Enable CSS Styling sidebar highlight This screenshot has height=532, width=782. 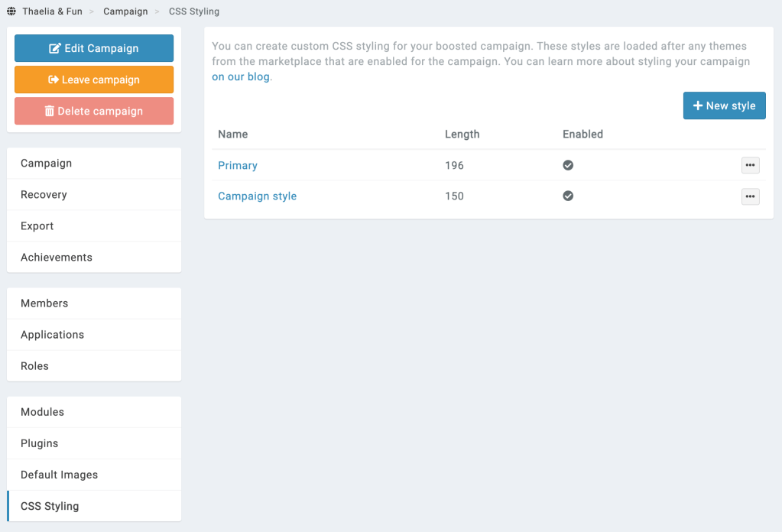point(49,506)
